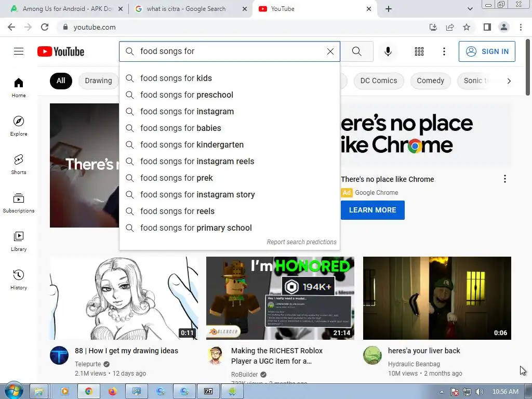The height and width of the screenshot is (399, 532).
Task: Show more filter chips with arrow
Action: (x=509, y=81)
